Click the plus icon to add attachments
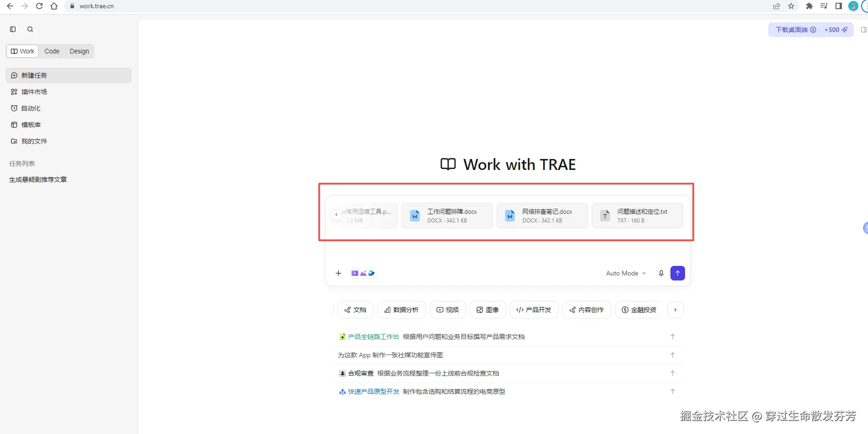The width and height of the screenshot is (868, 434). [x=338, y=273]
